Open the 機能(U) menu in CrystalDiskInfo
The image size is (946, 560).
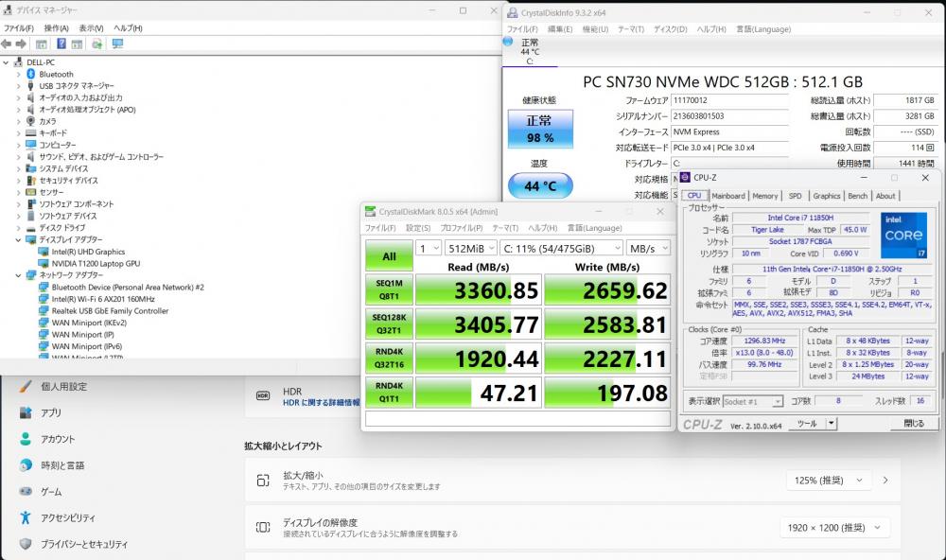(595, 29)
